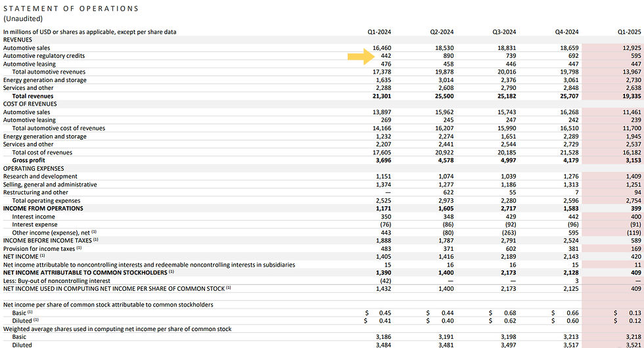
Task: Click the 'Provision for income taxes' row label
Action: [x=42, y=249]
